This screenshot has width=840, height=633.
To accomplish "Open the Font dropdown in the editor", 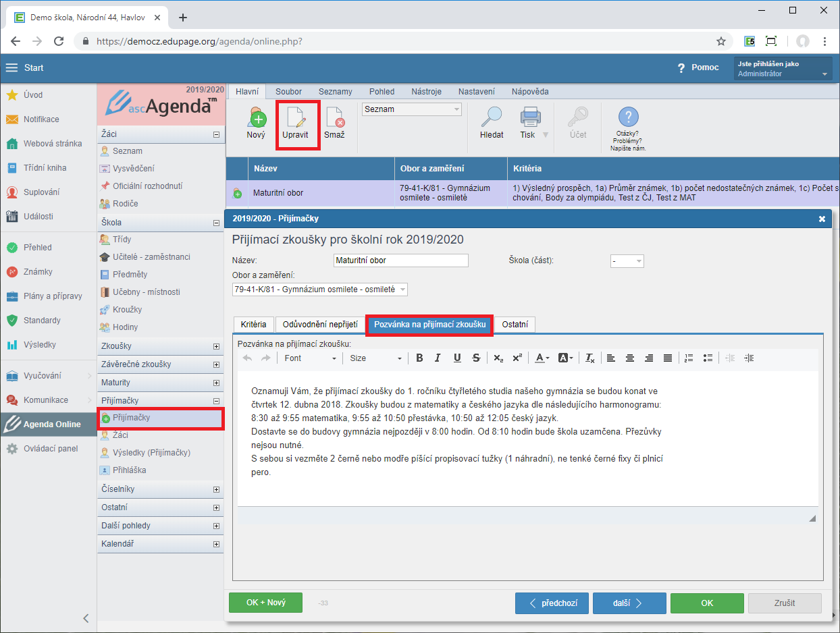I will tap(310, 358).
